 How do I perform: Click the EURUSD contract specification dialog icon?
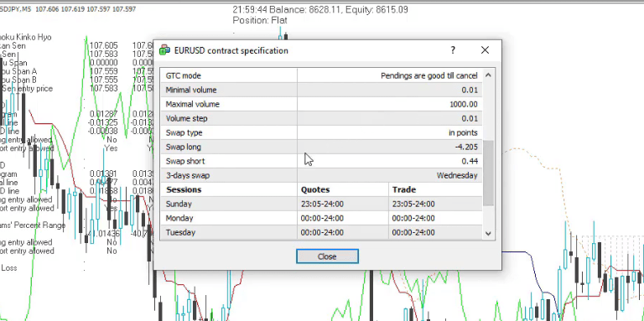pyautogui.click(x=164, y=50)
